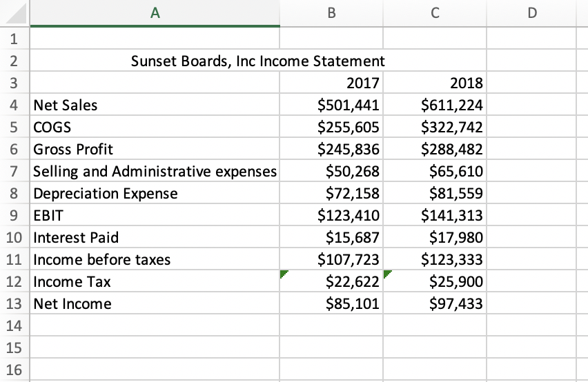This screenshot has width=588, height=382.
Task: Select the EBIT label cell
Action: point(155,215)
